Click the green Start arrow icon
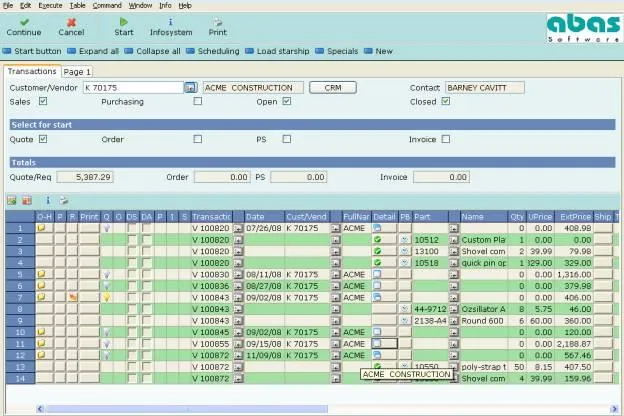Image resolution: width=624 pixels, height=416 pixels. point(124,22)
